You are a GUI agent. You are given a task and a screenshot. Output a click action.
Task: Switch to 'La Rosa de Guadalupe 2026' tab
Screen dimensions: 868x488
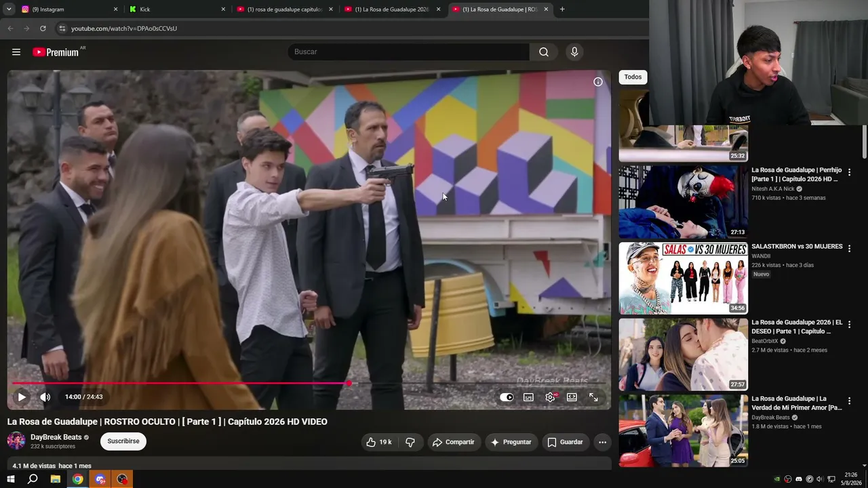coord(391,9)
